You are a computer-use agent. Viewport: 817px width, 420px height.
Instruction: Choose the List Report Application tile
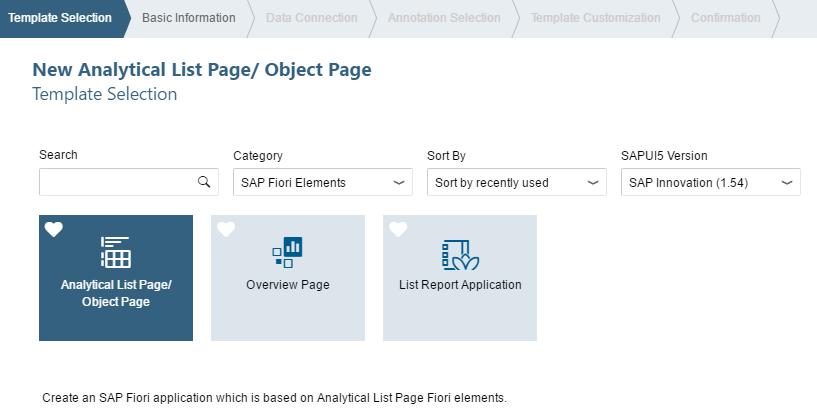(x=460, y=278)
